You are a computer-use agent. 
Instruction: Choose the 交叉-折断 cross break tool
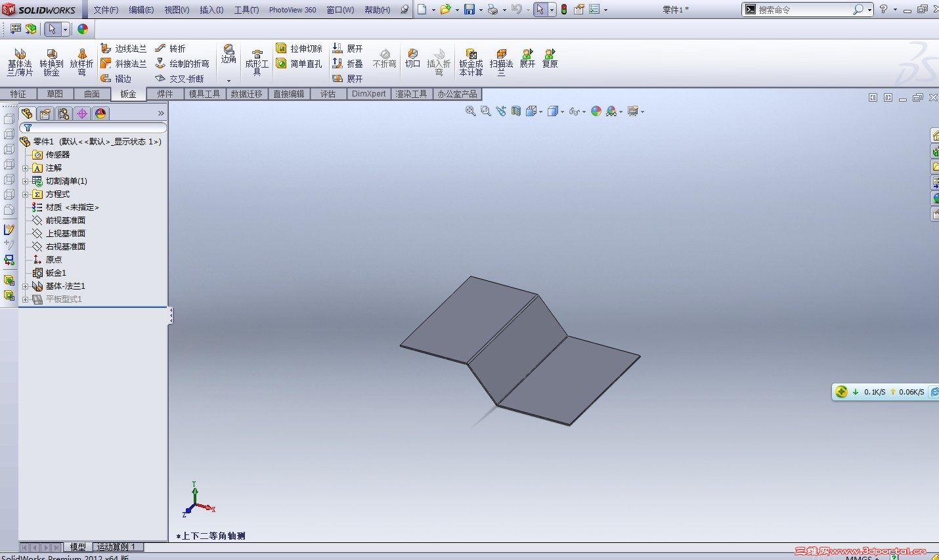coord(180,79)
